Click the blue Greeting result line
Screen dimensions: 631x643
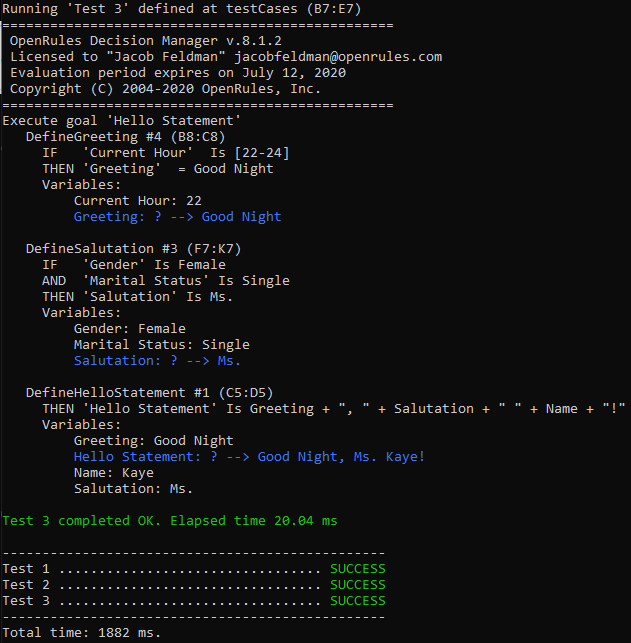click(x=177, y=217)
